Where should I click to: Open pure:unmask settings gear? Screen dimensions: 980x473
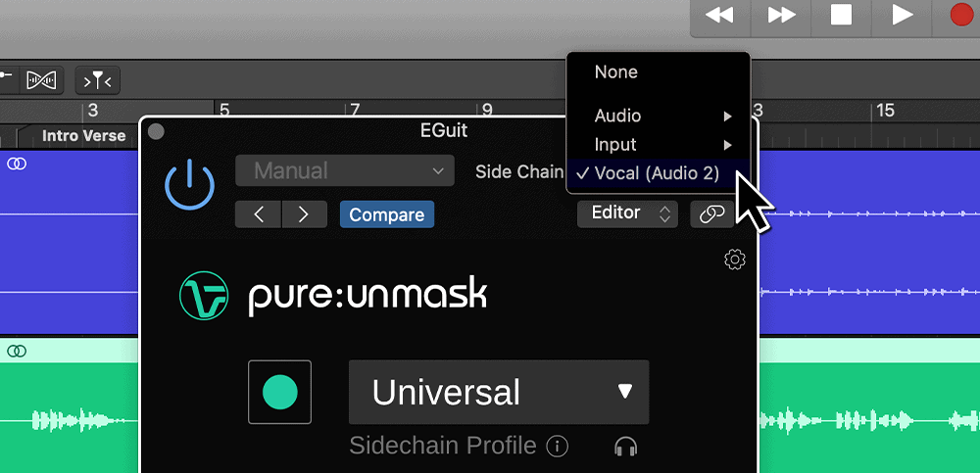click(735, 260)
